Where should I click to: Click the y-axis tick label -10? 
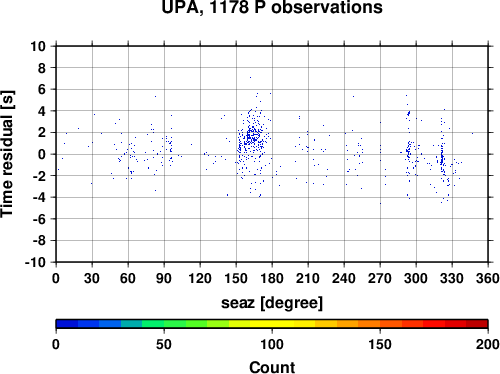35,262
